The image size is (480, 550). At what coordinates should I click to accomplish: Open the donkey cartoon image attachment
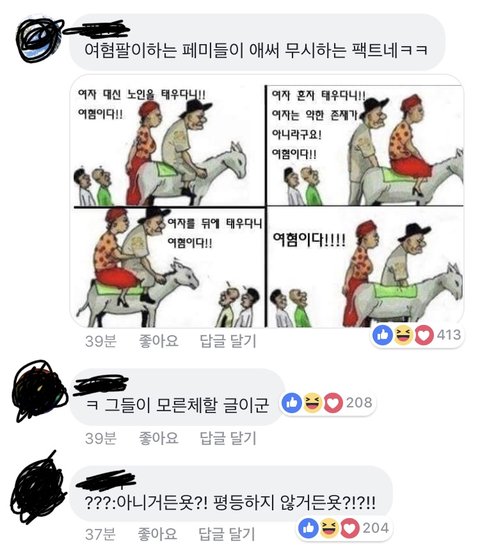tap(267, 201)
